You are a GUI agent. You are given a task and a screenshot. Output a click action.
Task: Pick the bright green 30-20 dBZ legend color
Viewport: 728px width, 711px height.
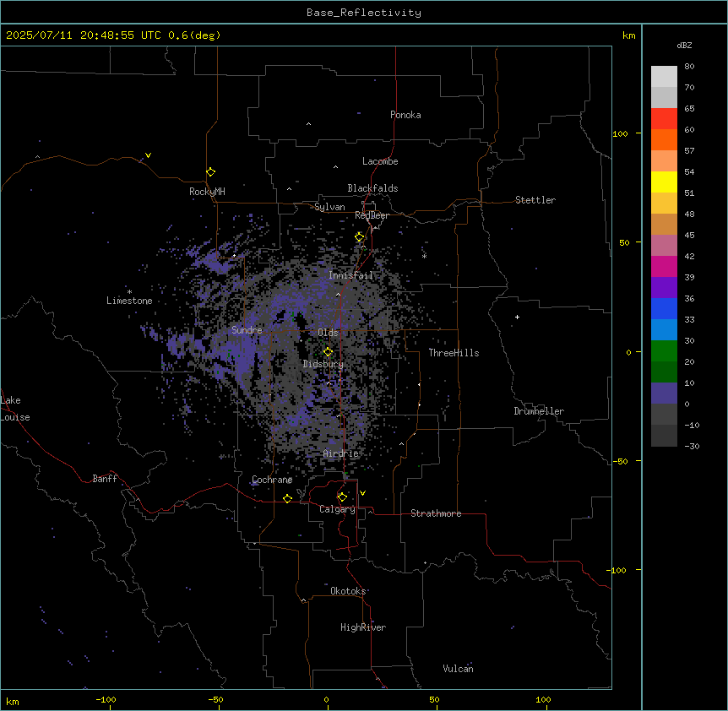click(x=664, y=351)
